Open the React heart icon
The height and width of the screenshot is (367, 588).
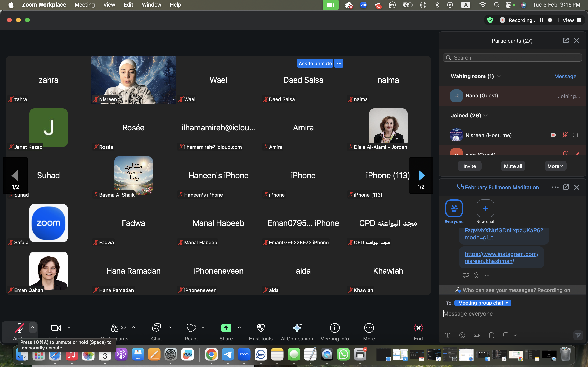click(191, 328)
